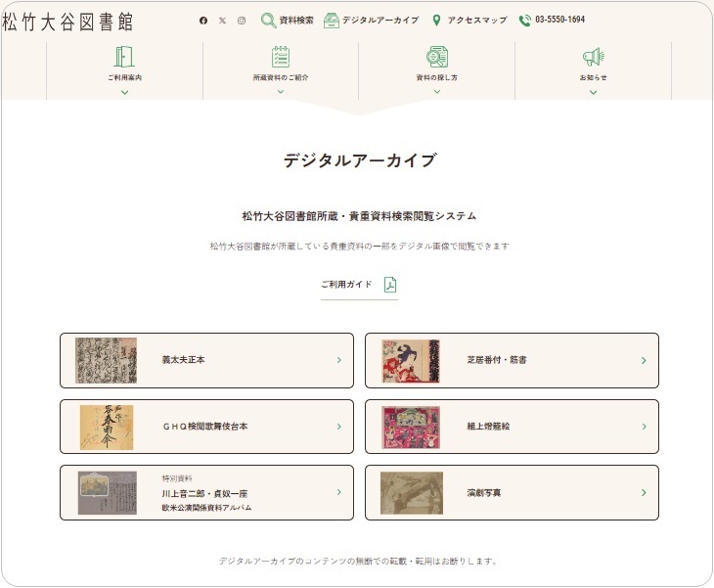This screenshot has width=714, height=588.
Task: Click the megaphone icon above お知らせ
Action: click(593, 57)
